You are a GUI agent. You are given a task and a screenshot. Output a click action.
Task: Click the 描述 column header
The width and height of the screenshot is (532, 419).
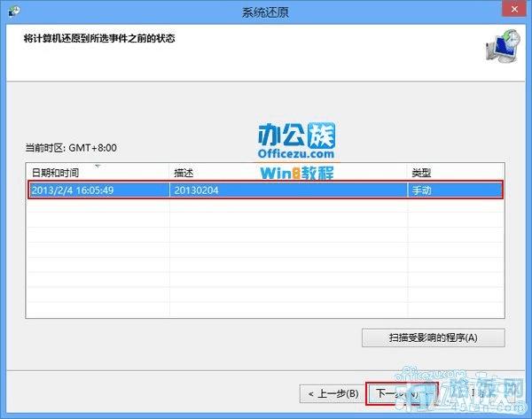[288, 173]
